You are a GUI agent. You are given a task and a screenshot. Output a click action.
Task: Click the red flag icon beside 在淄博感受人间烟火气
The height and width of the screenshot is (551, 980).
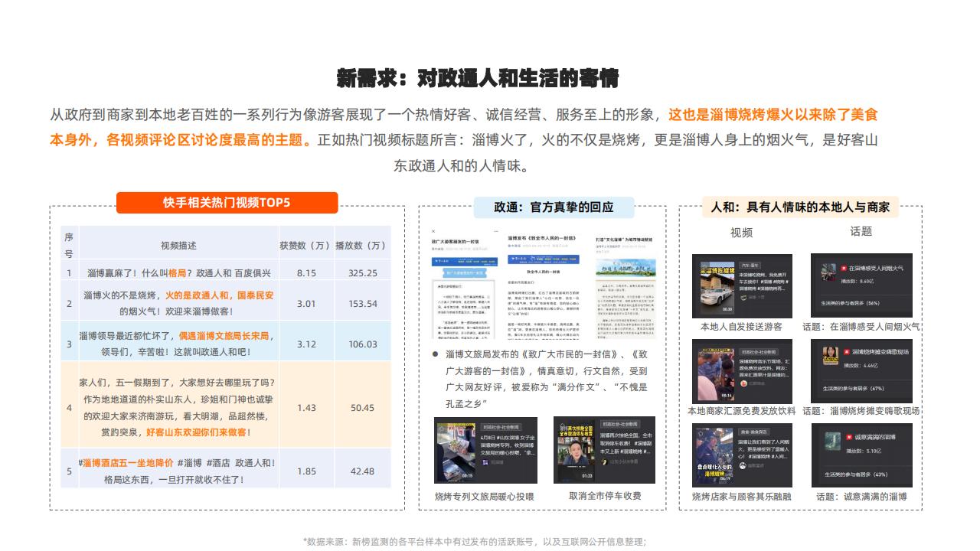point(844,269)
